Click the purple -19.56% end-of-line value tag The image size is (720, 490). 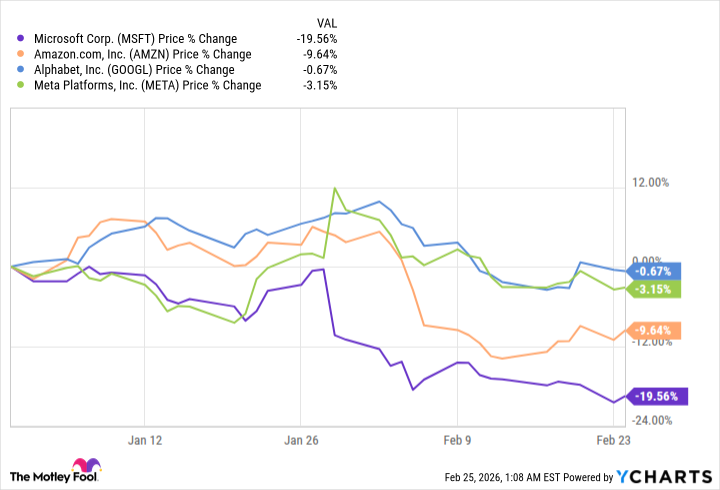[x=655, y=396]
